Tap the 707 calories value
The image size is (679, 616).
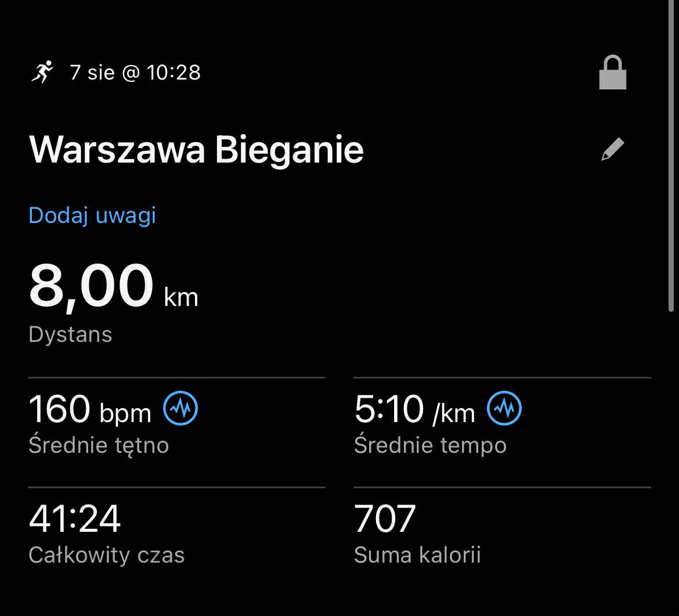click(x=385, y=518)
